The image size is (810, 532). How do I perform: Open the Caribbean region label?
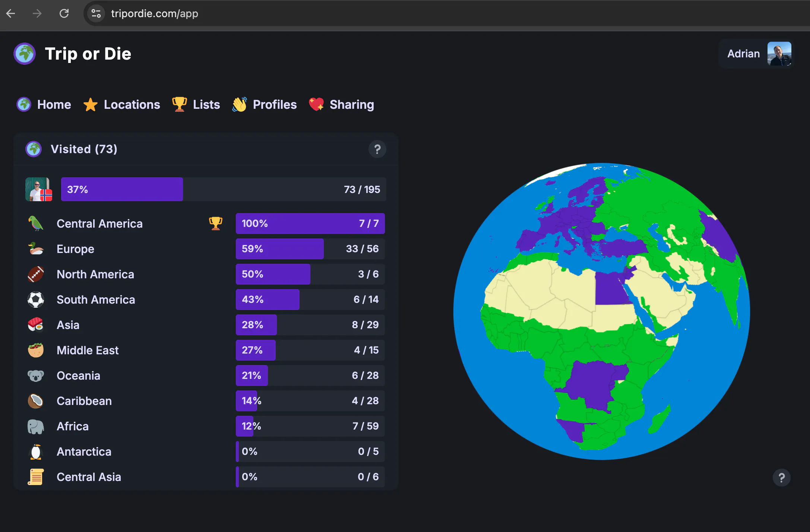[84, 401]
